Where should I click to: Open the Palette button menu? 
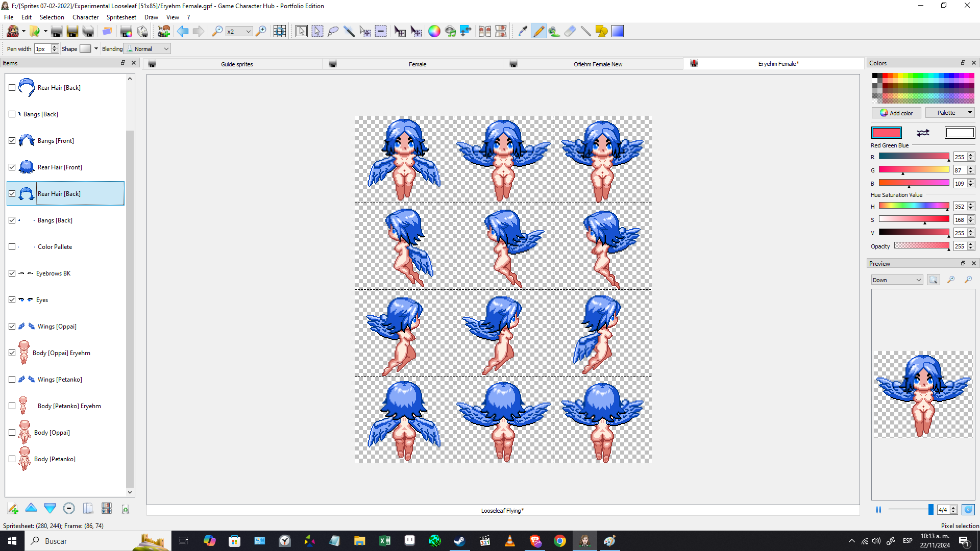[x=950, y=113]
